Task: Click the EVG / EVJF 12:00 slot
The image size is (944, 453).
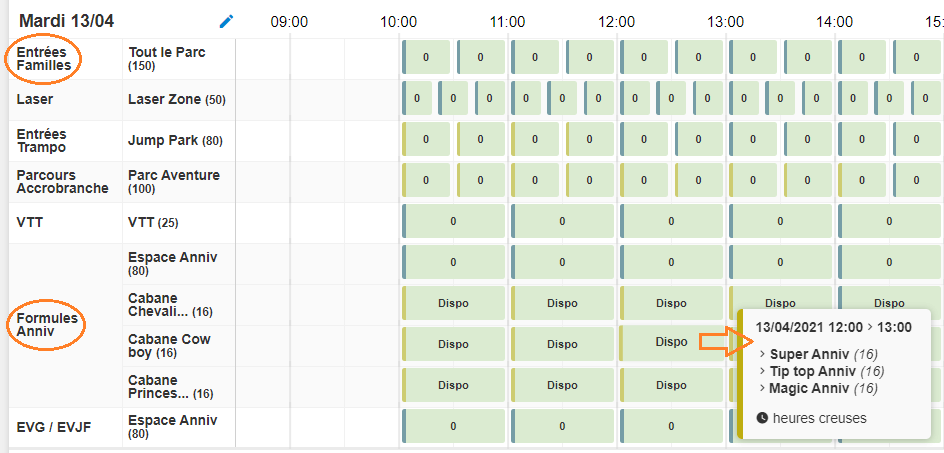Action: coord(671,426)
